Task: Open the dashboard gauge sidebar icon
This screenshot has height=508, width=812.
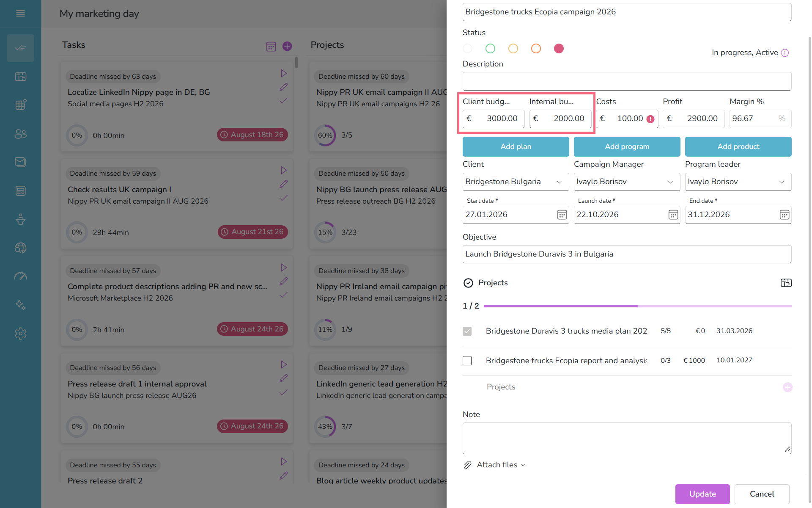Action: pos(20,276)
